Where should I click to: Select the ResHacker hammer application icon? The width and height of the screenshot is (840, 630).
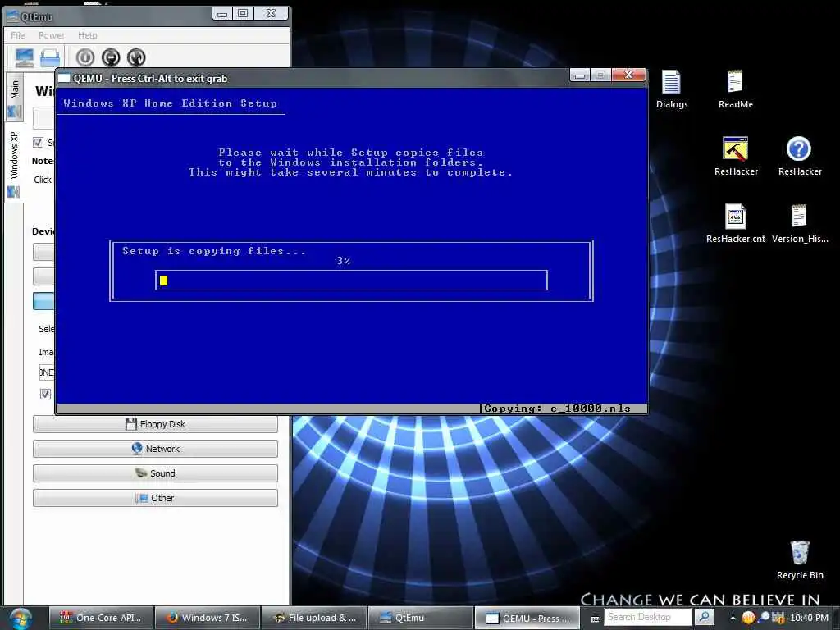point(736,157)
